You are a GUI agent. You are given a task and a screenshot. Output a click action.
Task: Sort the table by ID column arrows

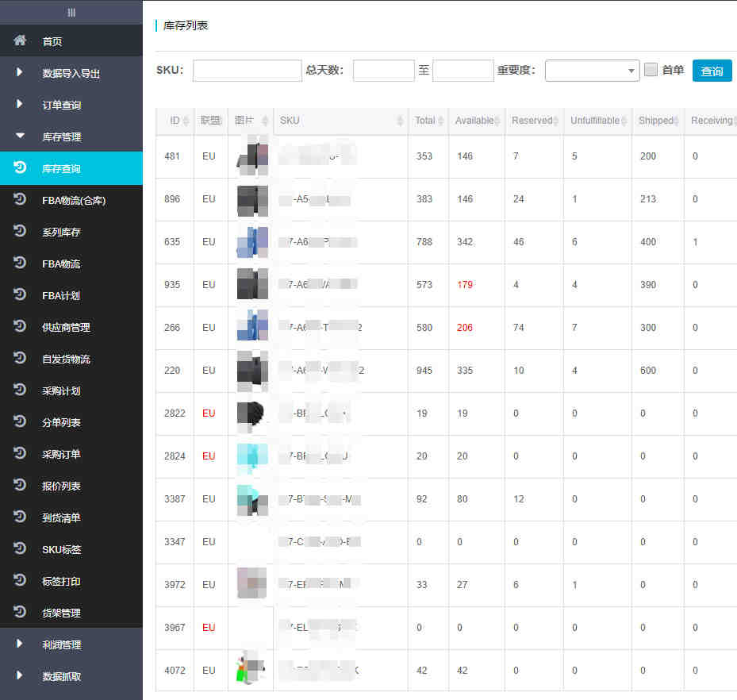click(x=186, y=121)
